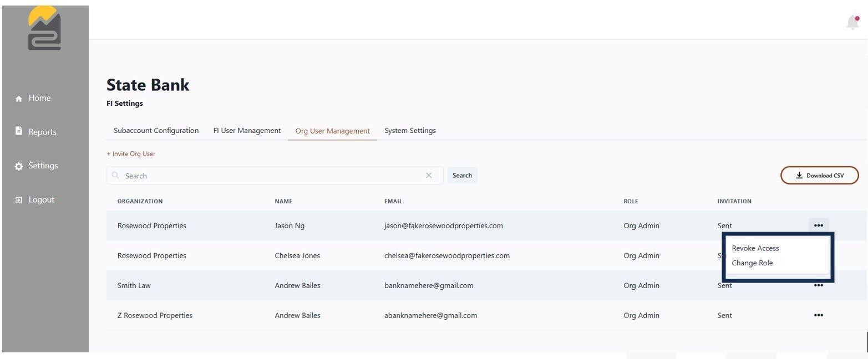
Task: Click the NAME column header
Action: [283, 201]
